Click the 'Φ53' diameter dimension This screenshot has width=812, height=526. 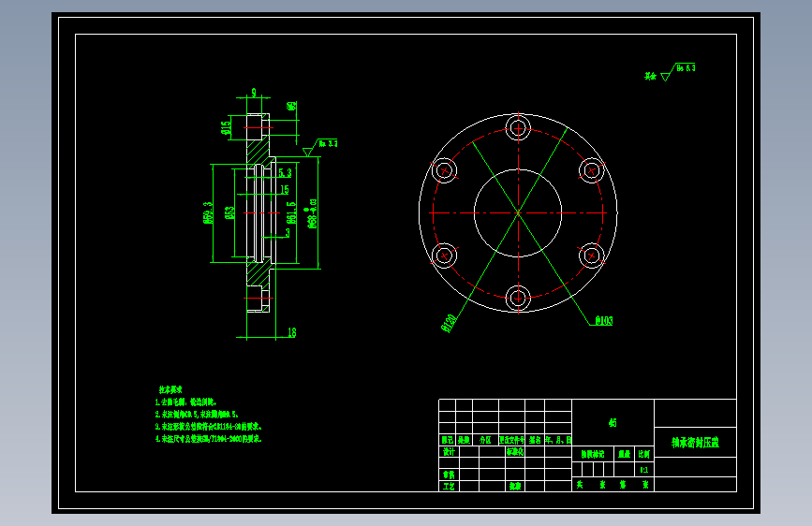point(229,212)
